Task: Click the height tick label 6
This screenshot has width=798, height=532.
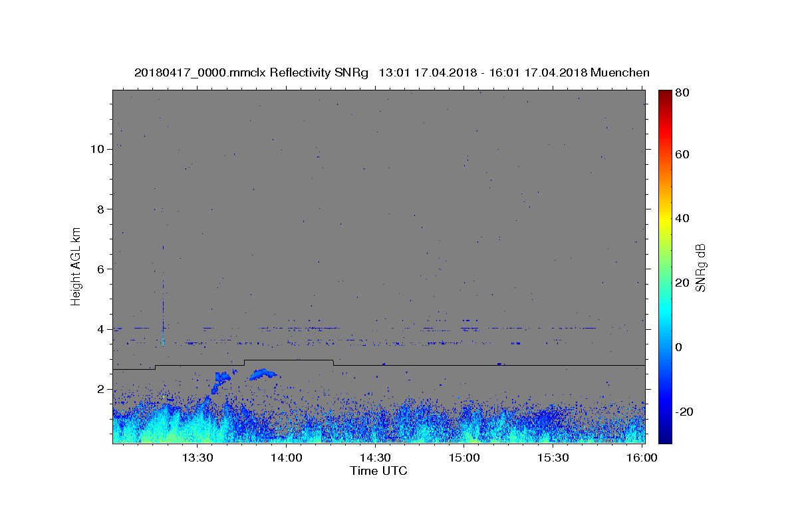Action: [x=100, y=269]
